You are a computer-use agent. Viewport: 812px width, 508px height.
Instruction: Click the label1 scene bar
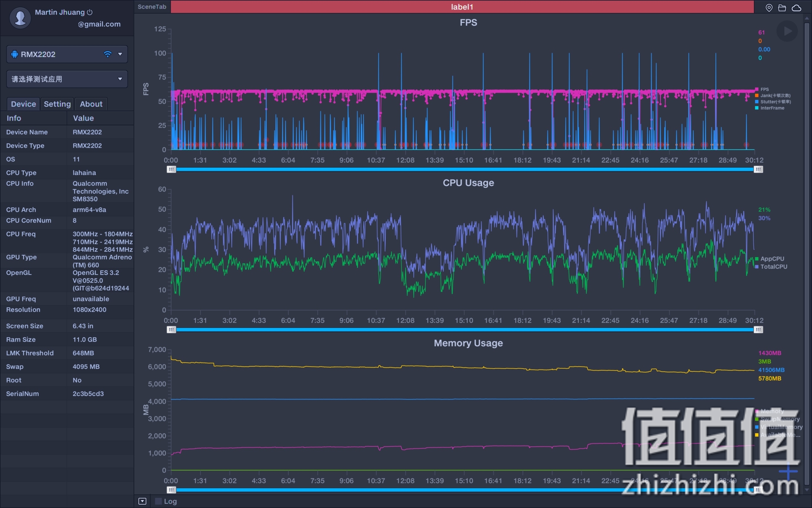[462, 7]
